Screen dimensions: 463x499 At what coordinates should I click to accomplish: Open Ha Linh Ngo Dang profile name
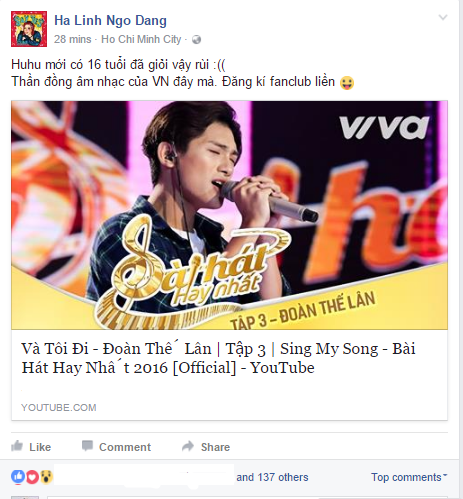[x=110, y=20]
